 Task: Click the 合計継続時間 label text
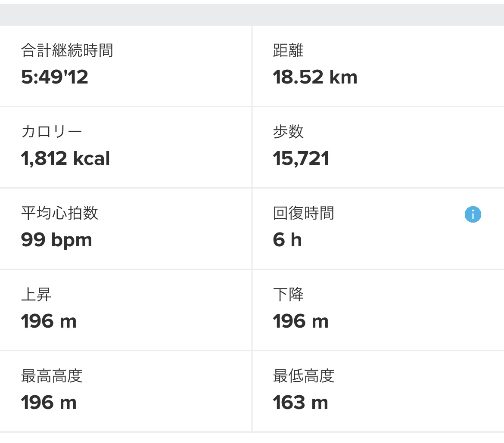pos(67,50)
